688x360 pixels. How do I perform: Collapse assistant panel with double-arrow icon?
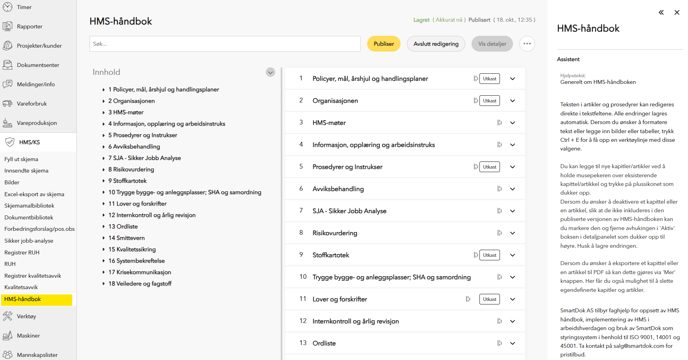pyautogui.click(x=661, y=12)
